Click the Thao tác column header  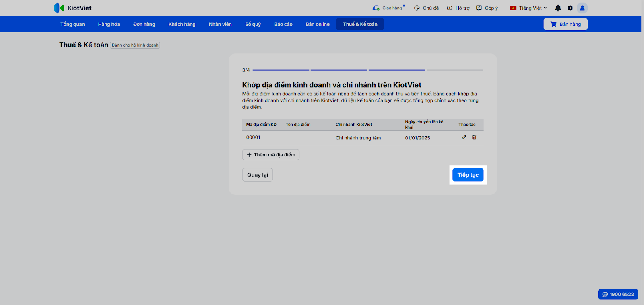(x=467, y=125)
